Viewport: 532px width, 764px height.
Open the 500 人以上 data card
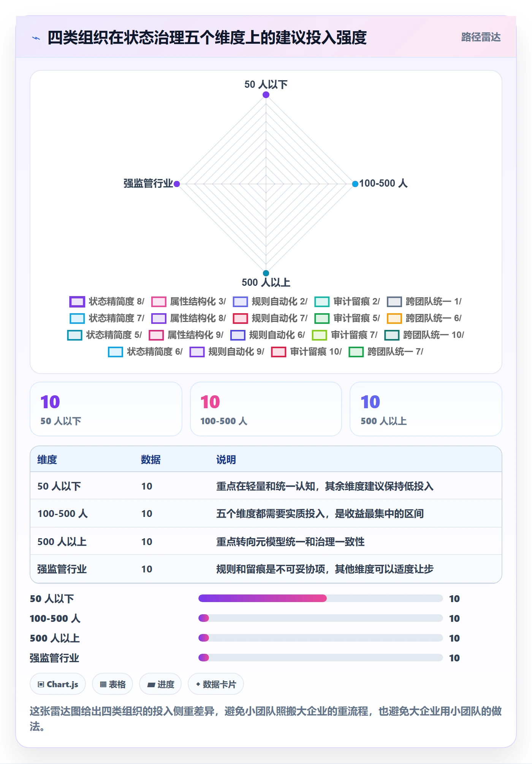[x=426, y=409]
